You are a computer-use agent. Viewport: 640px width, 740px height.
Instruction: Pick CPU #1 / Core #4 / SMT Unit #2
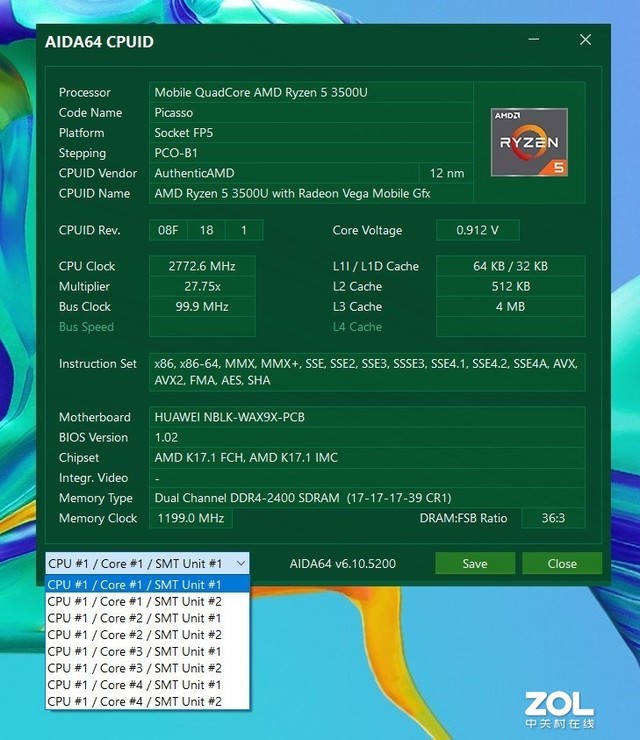tap(147, 701)
